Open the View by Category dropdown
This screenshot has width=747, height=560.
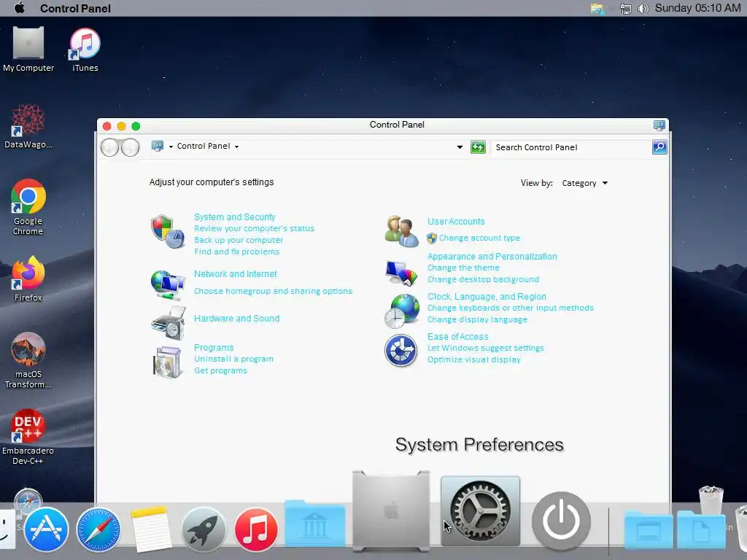coord(584,183)
